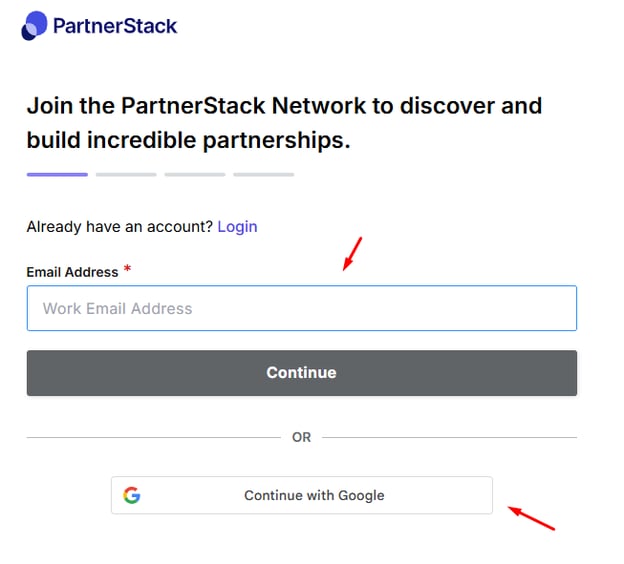Click the red arrow beside Google button
The height and width of the screenshot is (564, 624).
531,518
